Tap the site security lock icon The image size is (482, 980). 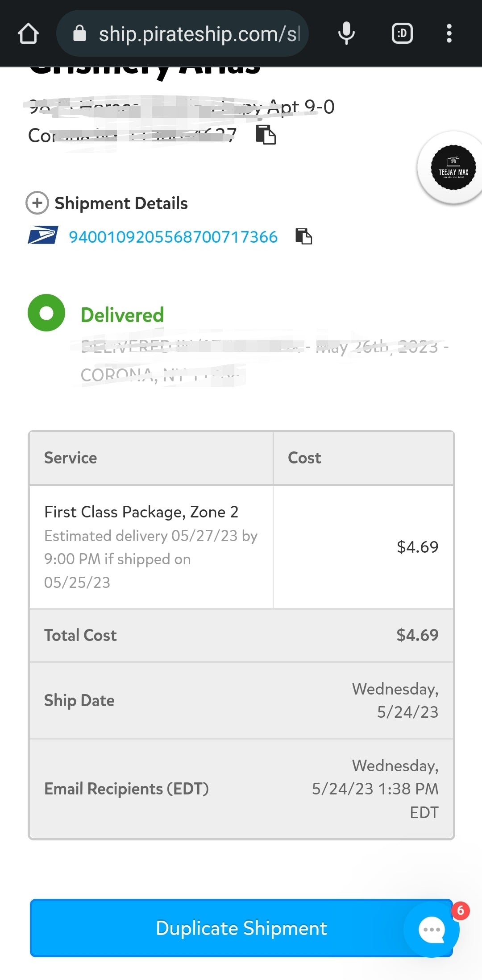point(79,33)
